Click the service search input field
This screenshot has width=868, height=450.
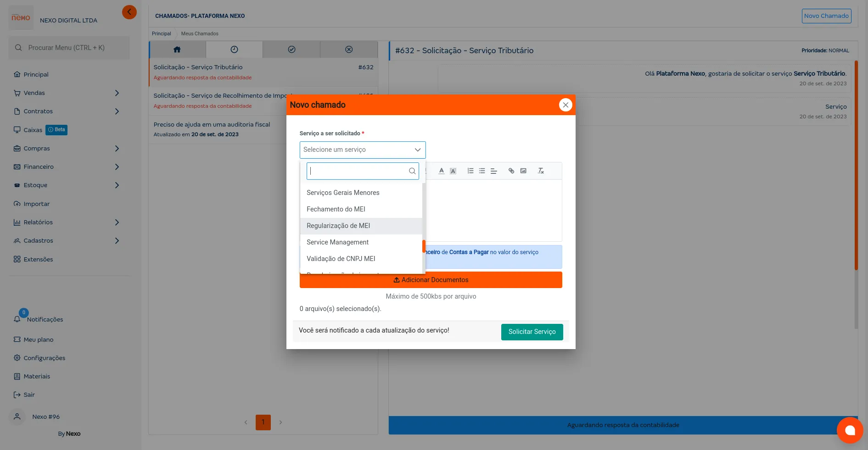(358, 171)
